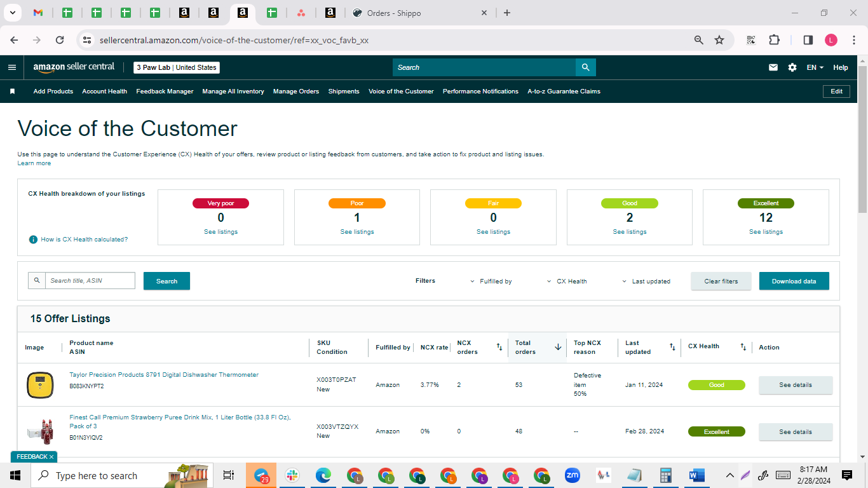
Task: Expand the Last updated filter
Action: [646, 281]
